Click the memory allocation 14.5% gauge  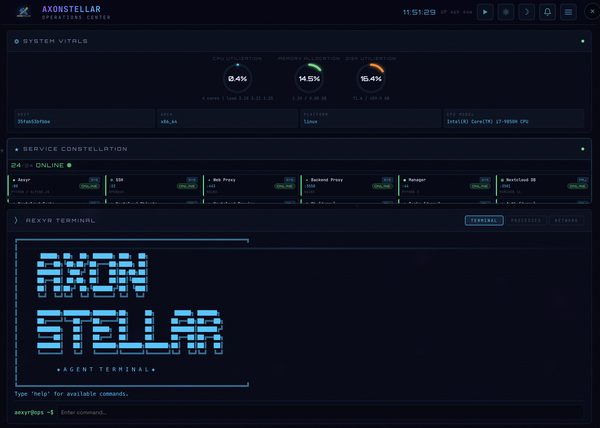[x=309, y=78]
